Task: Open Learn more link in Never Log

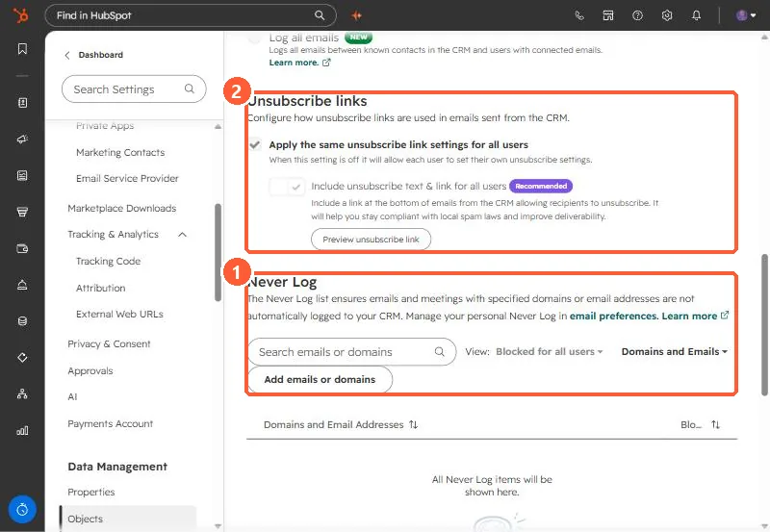Action: pos(695,317)
